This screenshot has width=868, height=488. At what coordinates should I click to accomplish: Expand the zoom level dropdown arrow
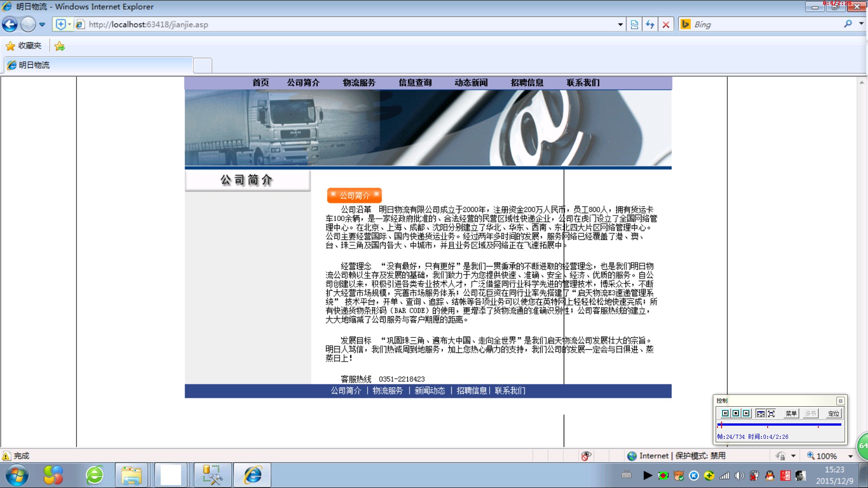(x=850, y=456)
